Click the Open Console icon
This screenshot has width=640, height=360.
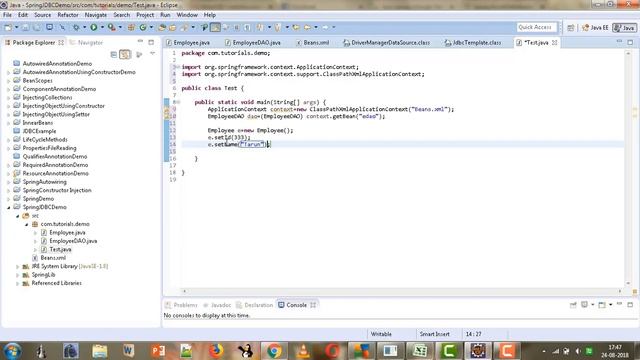tap(602, 304)
